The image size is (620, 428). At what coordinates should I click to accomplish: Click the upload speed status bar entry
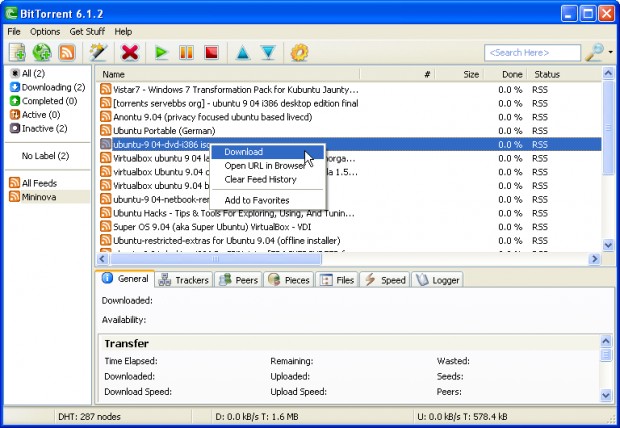click(x=462, y=417)
